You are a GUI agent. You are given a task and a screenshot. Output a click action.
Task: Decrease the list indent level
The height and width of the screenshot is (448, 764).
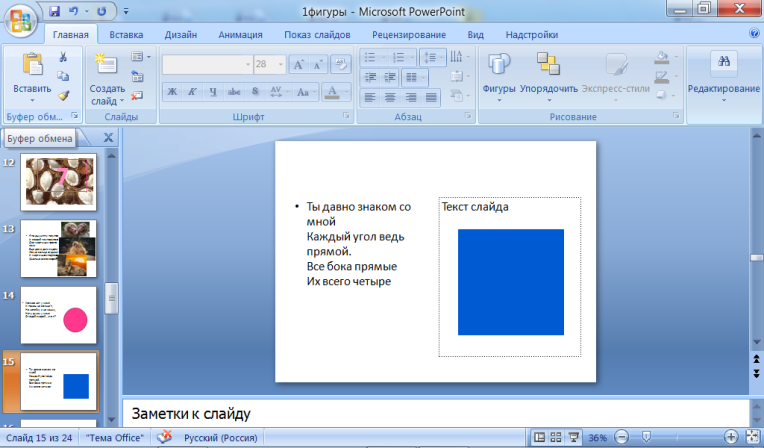click(370, 77)
